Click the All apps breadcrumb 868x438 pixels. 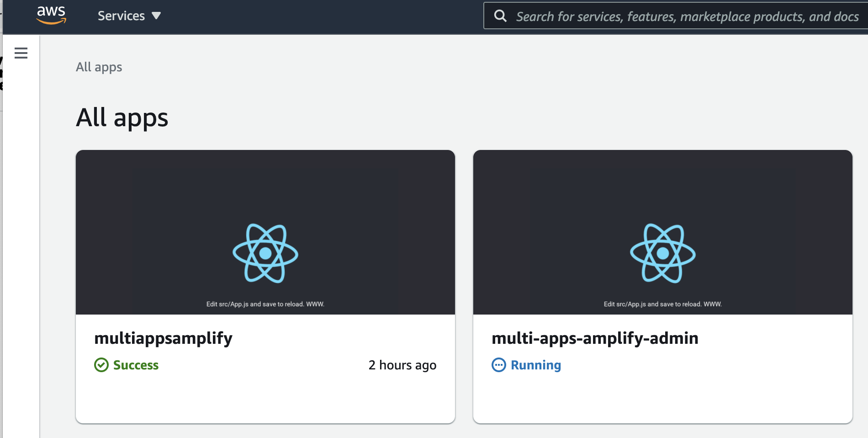(99, 67)
